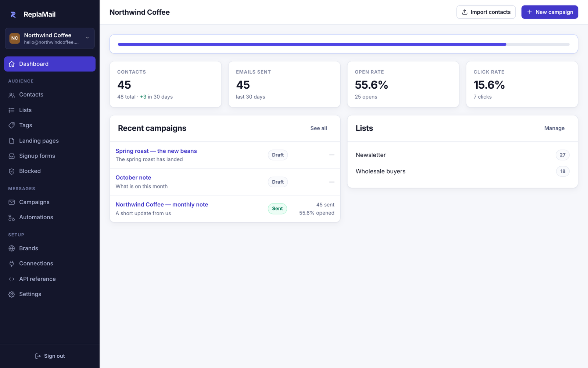588x368 pixels.
Task: Click the Lists icon in sidebar
Action: click(12, 110)
